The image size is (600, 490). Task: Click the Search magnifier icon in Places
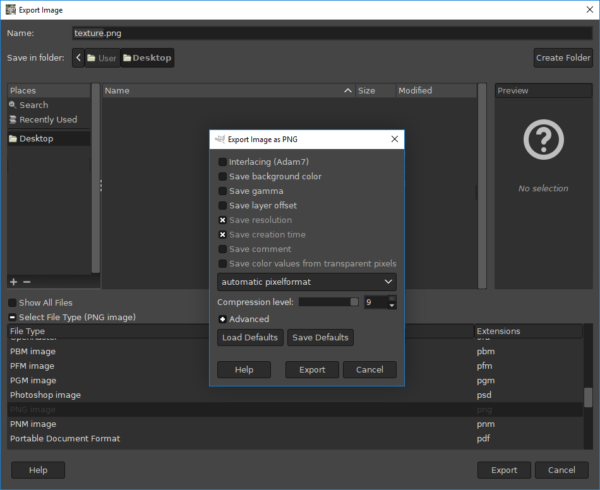pyautogui.click(x=13, y=104)
